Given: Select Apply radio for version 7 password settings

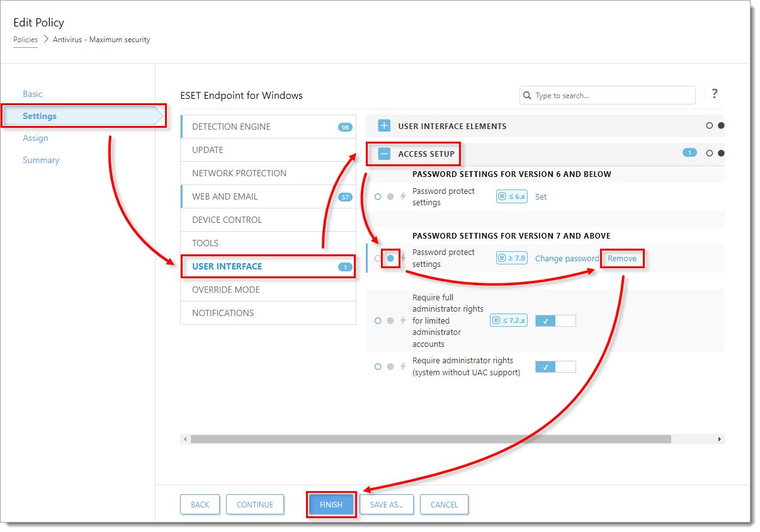Looking at the screenshot, I should point(390,258).
